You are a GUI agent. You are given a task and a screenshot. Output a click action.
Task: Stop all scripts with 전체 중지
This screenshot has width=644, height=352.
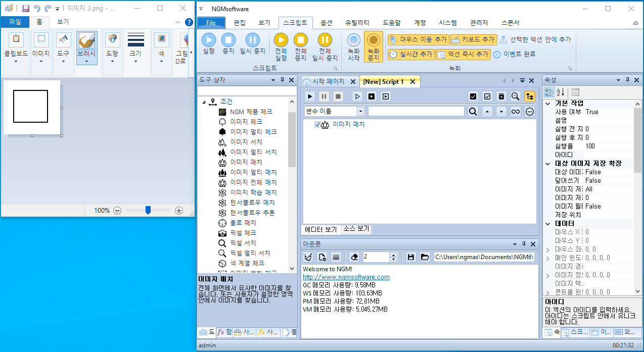pyautogui.click(x=301, y=46)
